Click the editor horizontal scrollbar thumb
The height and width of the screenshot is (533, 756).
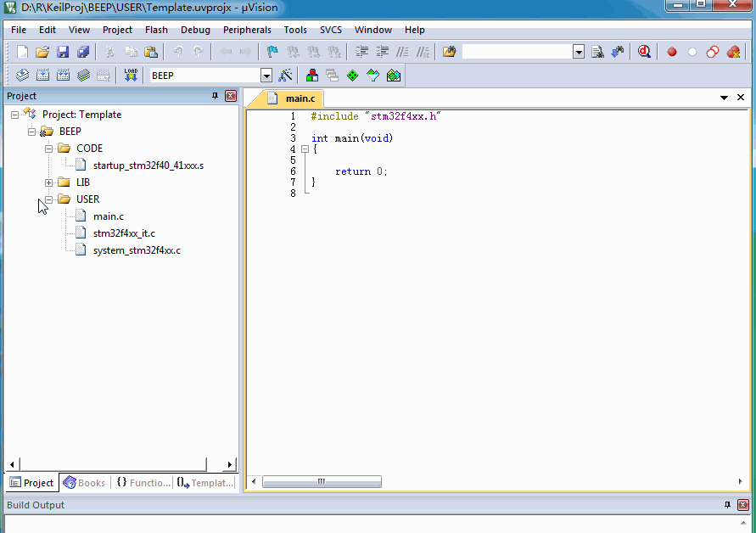click(322, 481)
